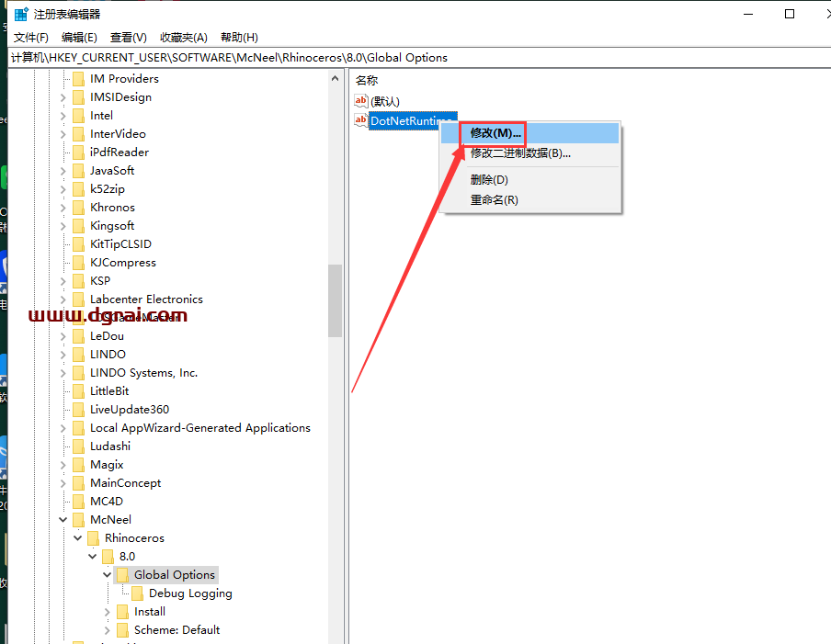The width and height of the screenshot is (831, 644).
Task: Select the (默认) value name
Action: point(385,101)
